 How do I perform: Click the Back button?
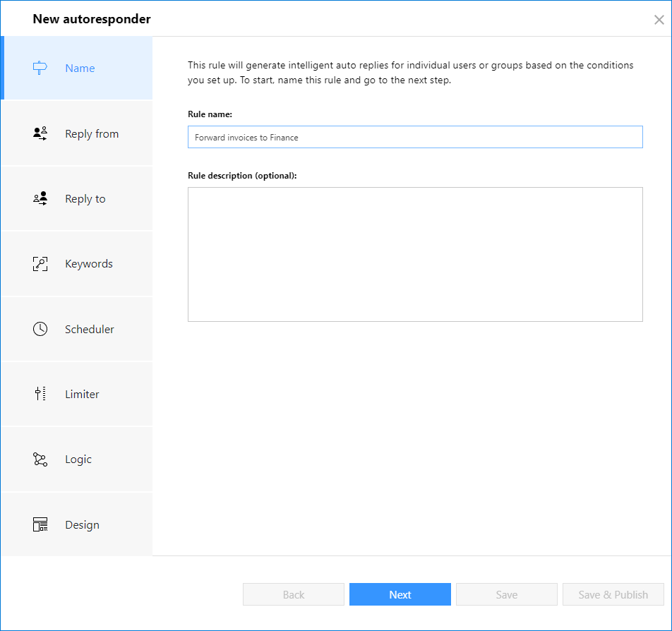click(294, 594)
